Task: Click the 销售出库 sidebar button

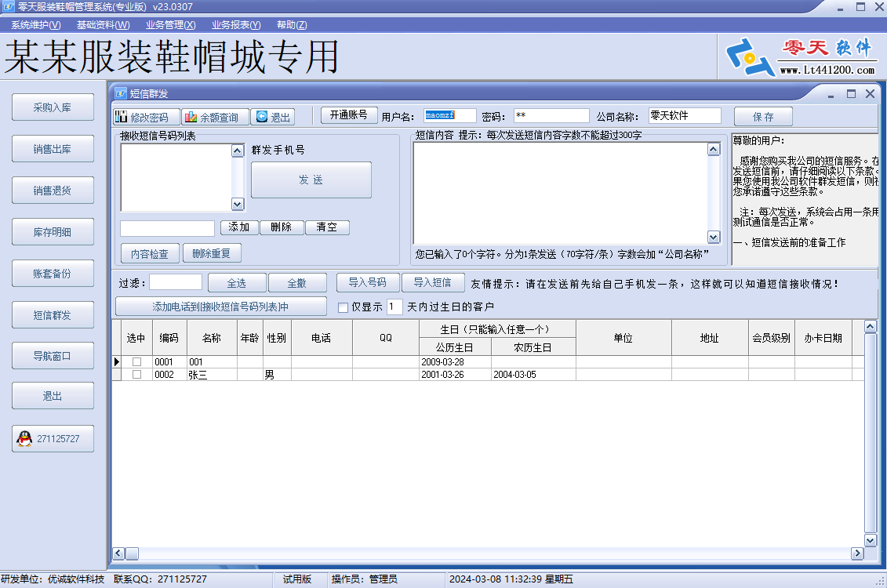Action: coord(53,149)
